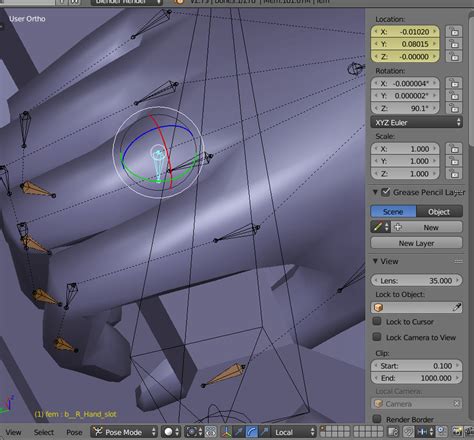Click the eyedropper in Lock to Object
Image resolution: width=474 pixels, height=440 pixels.
(x=456, y=307)
